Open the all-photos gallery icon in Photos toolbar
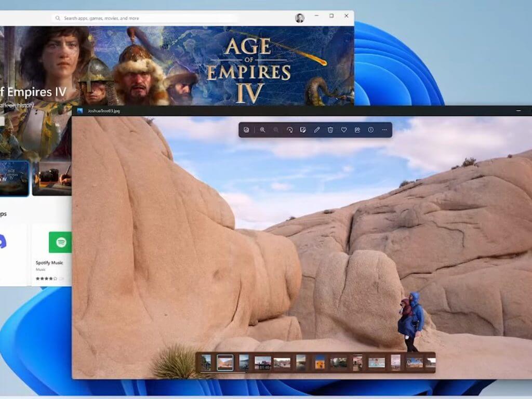 (x=246, y=130)
